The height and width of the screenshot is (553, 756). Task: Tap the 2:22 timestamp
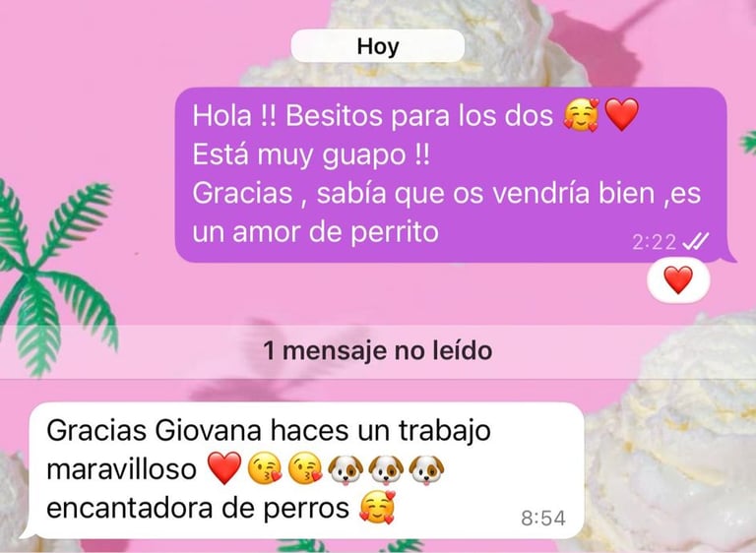pyautogui.click(x=654, y=241)
